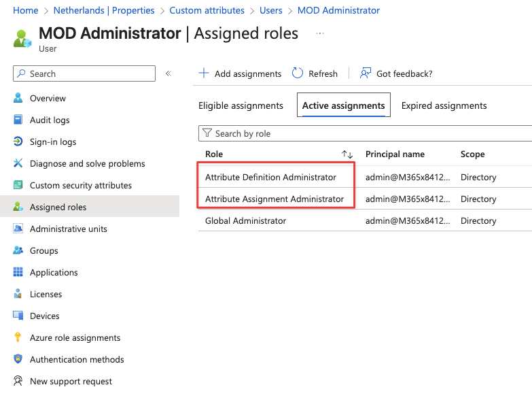Image resolution: width=532 pixels, height=400 pixels.
Task: Click the Administrative units icon
Action: click(18, 229)
